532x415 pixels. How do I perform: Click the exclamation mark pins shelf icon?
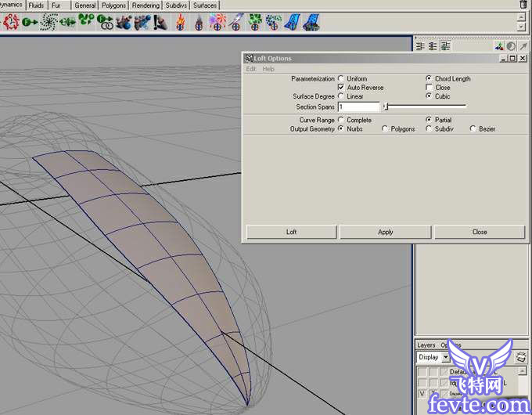pyautogui.click(x=160, y=22)
